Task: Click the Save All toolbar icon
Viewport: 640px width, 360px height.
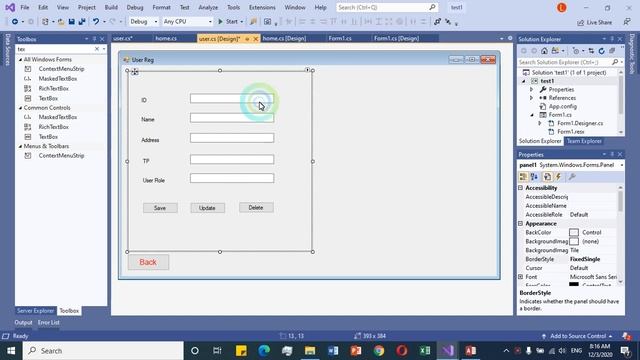Action: click(x=82, y=22)
